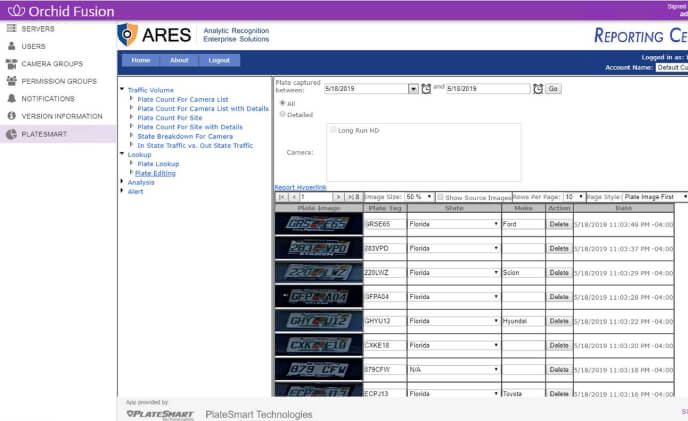Click the Notifications bell icon
Image resolution: width=688 pixels, height=421 pixels.
point(11,99)
